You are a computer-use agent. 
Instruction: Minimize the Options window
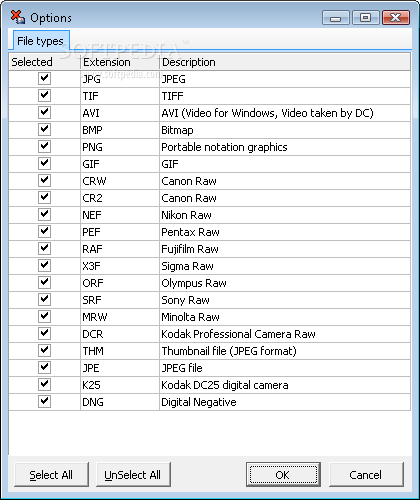(x=336, y=17)
